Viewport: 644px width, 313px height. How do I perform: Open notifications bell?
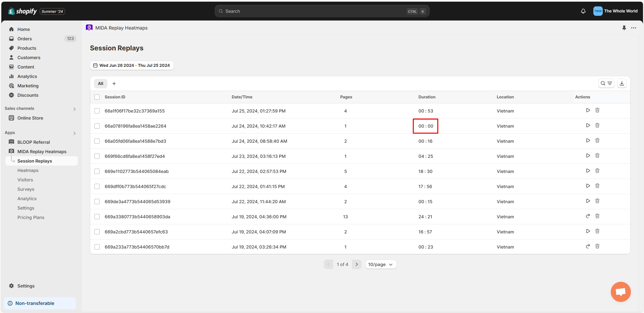(583, 11)
